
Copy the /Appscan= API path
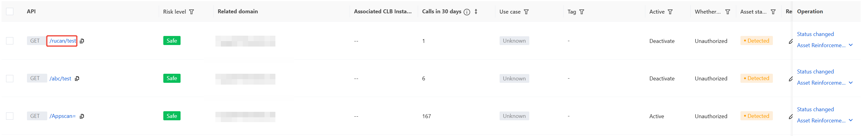[82, 116]
